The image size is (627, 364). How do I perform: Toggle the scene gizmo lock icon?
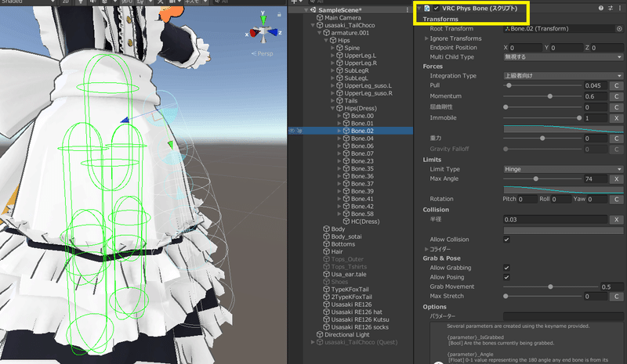coord(279,15)
